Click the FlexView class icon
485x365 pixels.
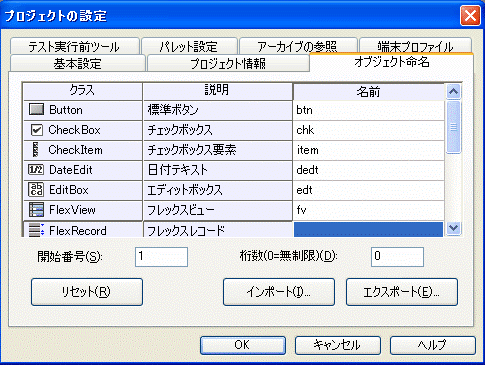(x=36, y=210)
